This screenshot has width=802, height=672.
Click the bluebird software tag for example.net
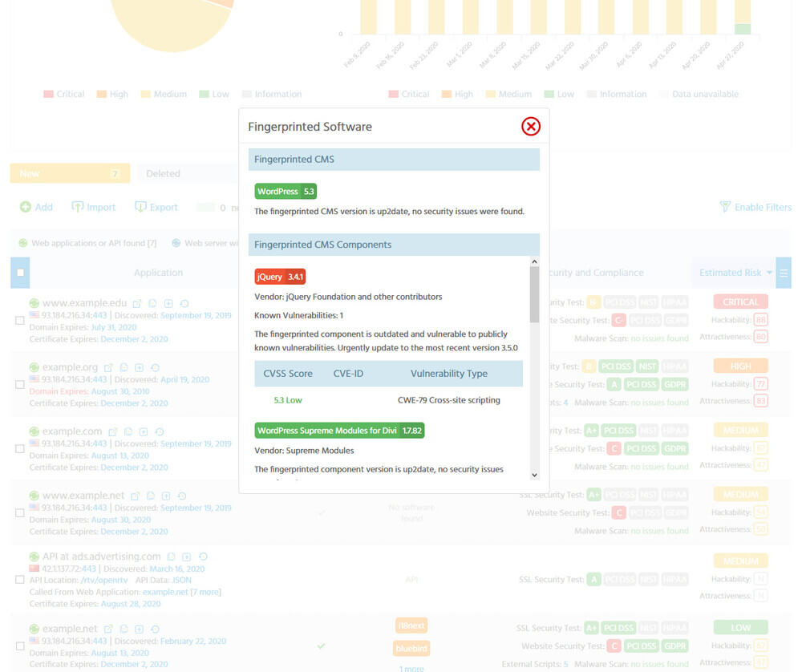tap(411, 649)
